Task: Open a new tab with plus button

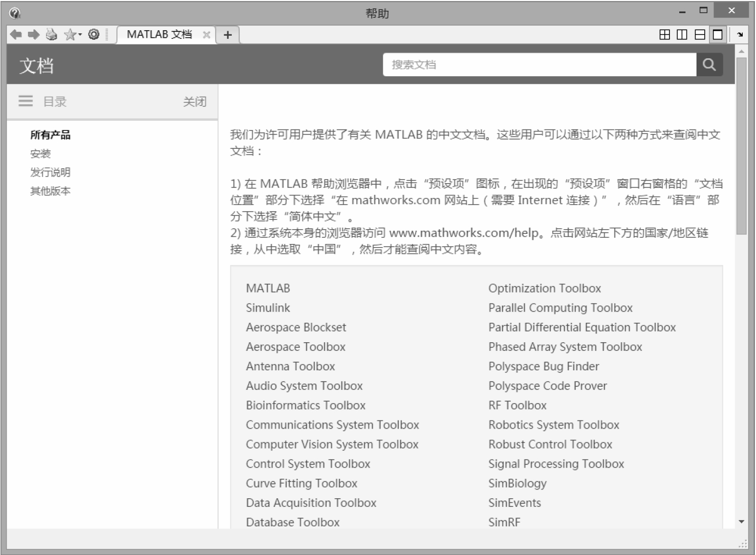Action: (x=228, y=35)
